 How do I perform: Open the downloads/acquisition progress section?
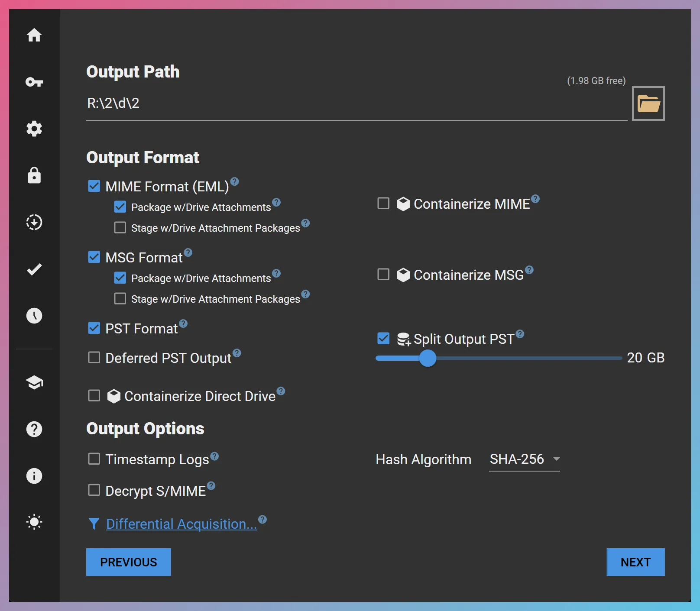[34, 222]
